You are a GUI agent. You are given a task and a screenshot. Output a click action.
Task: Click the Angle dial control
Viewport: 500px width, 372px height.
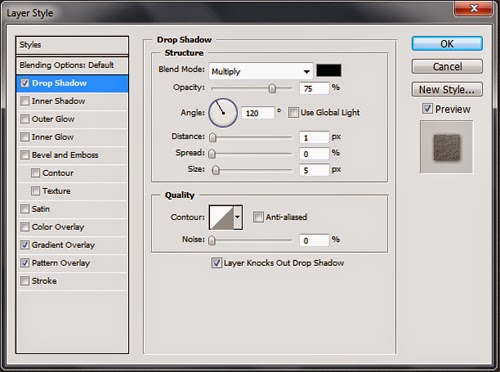coord(223,113)
